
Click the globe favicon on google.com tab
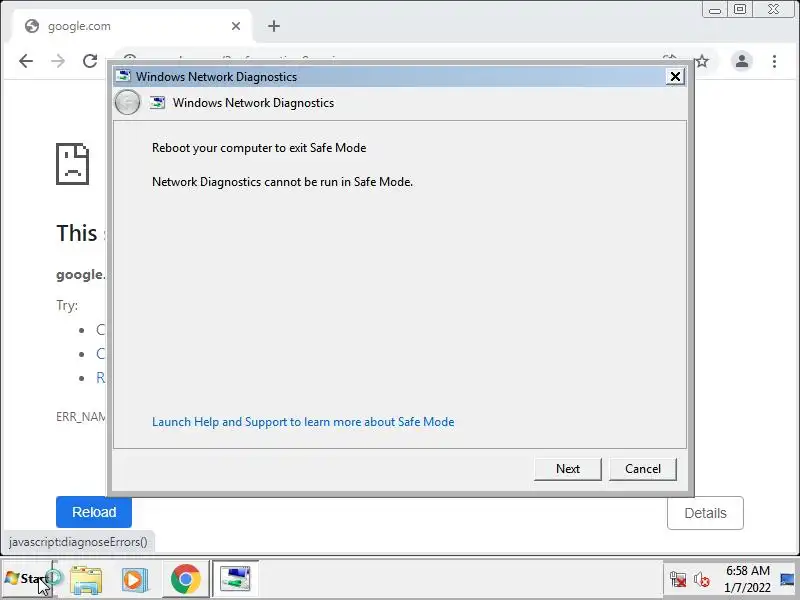pos(32,26)
